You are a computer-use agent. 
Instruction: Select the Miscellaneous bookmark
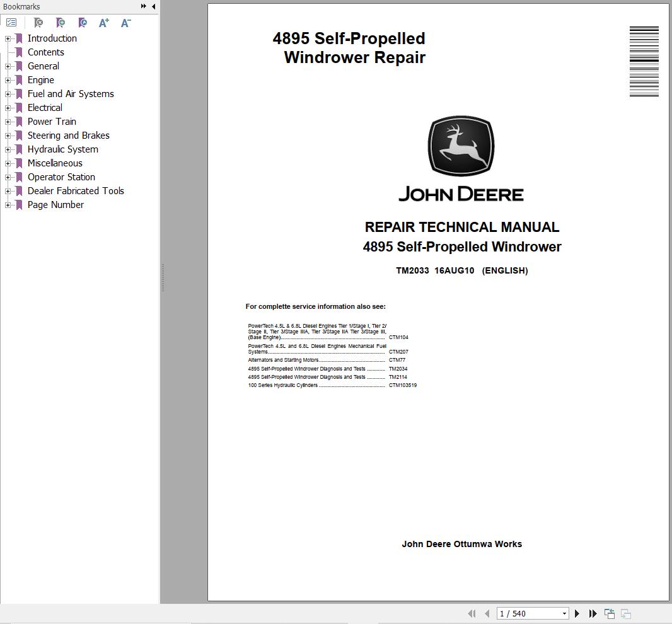(55, 163)
